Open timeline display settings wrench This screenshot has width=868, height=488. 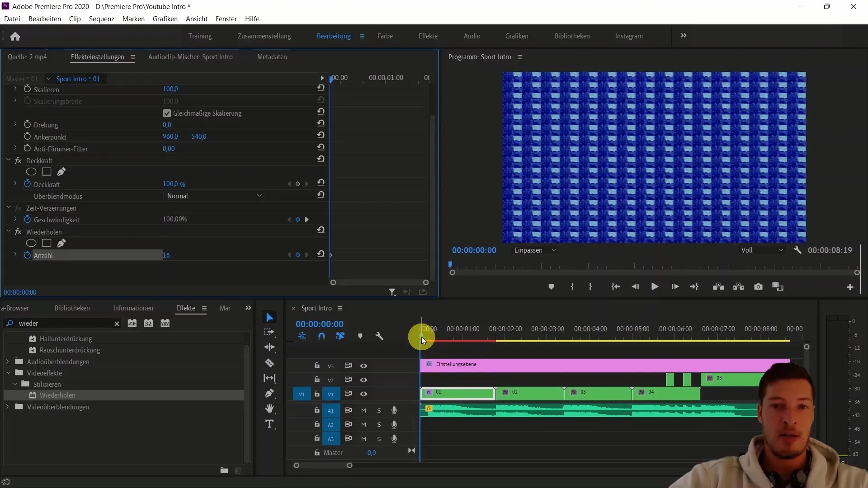tap(379, 336)
